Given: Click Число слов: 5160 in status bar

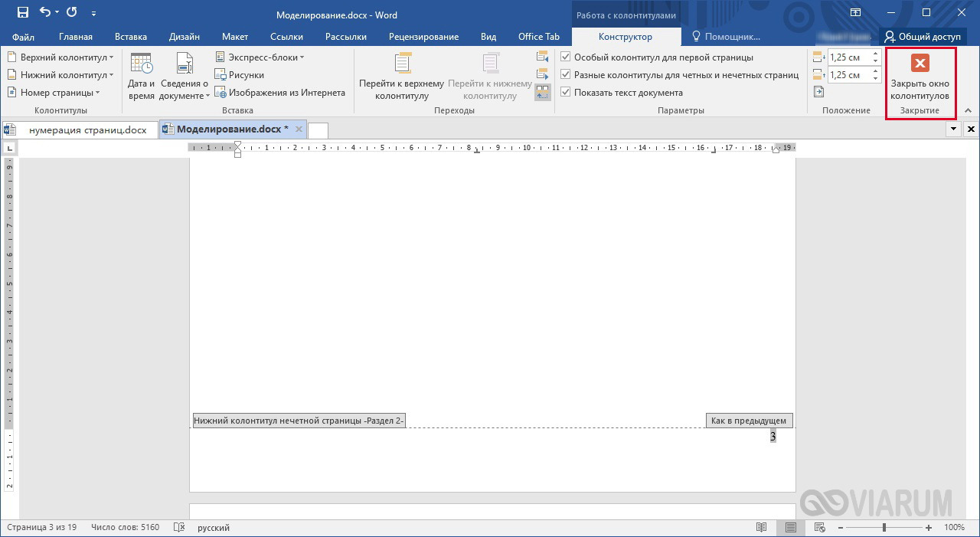Looking at the screenshot, I should tap(125, 528).
